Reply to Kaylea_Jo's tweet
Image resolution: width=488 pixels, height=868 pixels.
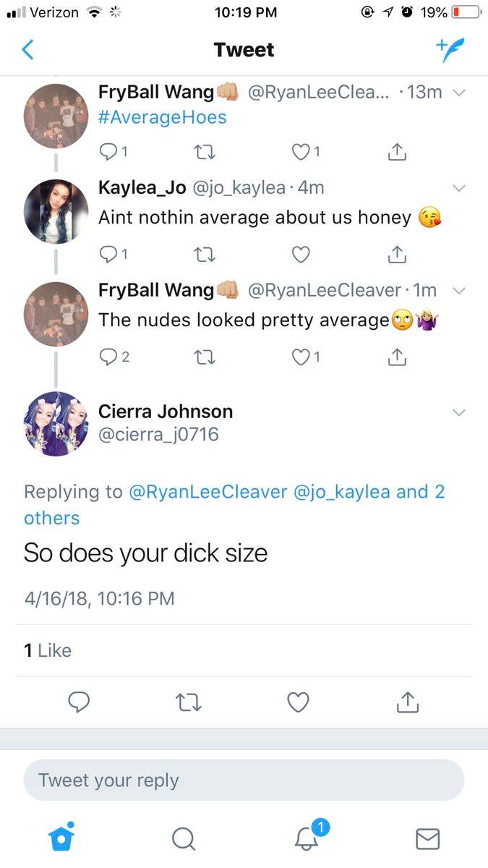(x=107, y=255)
